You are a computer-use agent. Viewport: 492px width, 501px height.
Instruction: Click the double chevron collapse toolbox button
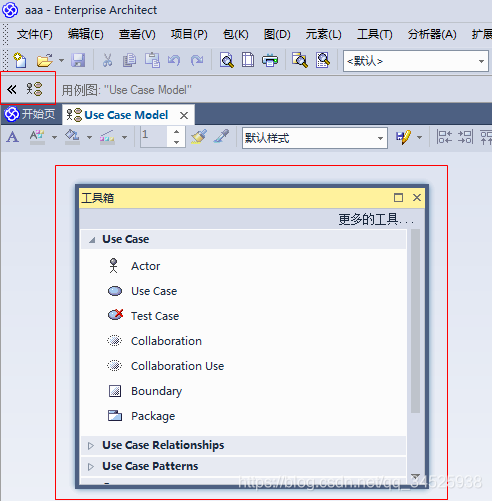[12, 89]
